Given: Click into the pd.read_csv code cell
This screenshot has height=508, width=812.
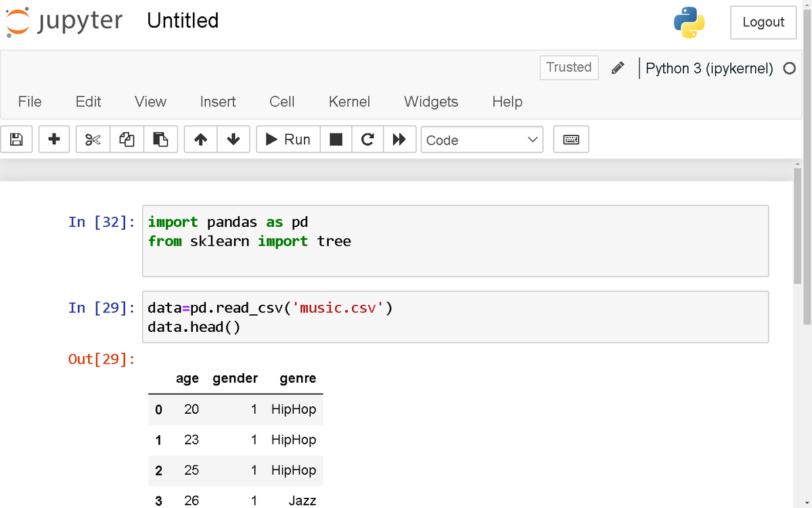Looking at the screenshot, I should coord(455,317).
